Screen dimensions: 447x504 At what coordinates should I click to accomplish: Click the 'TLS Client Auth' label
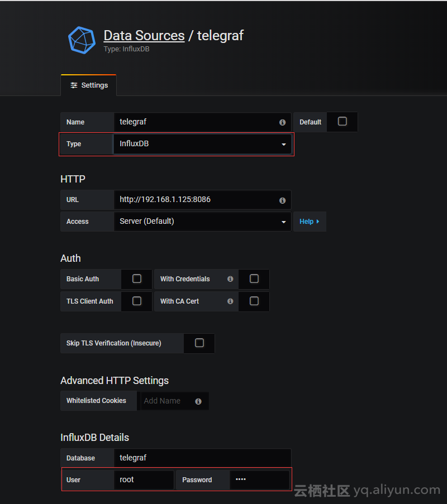[x=90, y=301]
